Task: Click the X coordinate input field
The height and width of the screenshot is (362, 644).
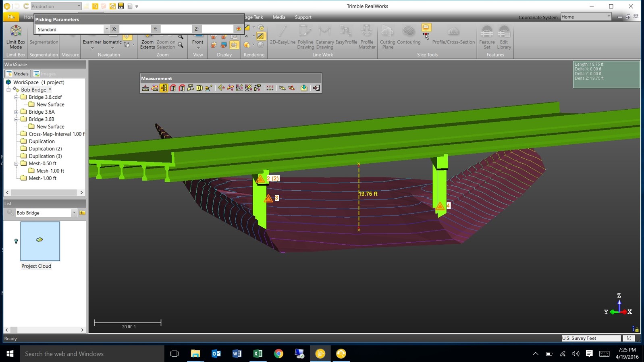Action: point(135,29)
